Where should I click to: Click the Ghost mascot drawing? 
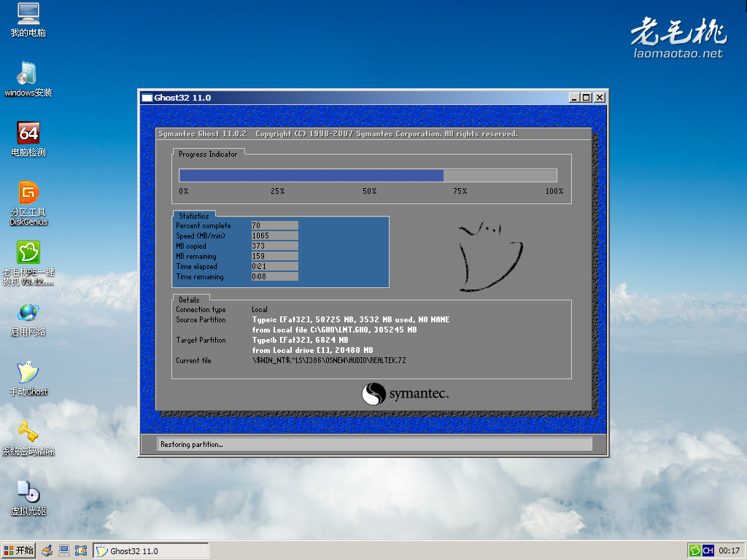click(491, 255)
